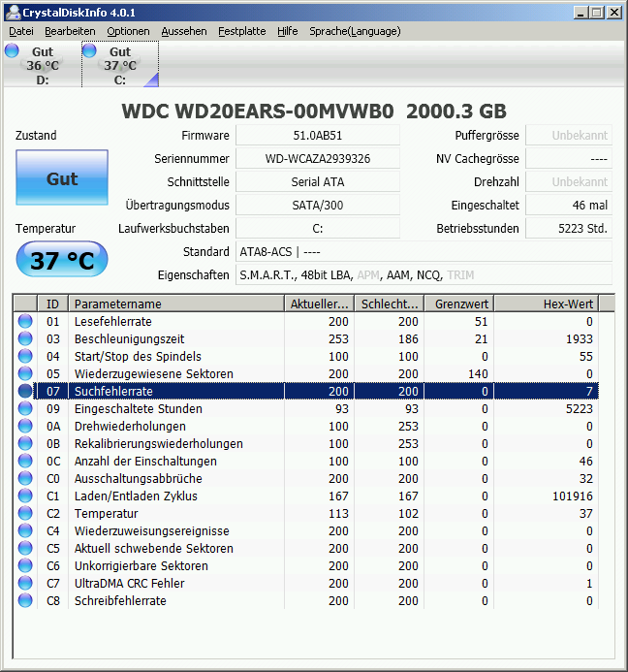
Task: Click the Puffergrösse Unbekannt field
Action: pyautogui.click(x=569, y=136)
